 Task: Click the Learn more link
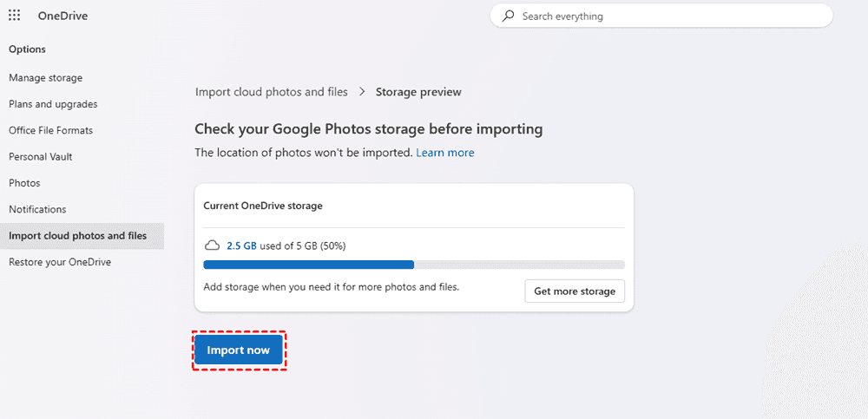point(444,153)
